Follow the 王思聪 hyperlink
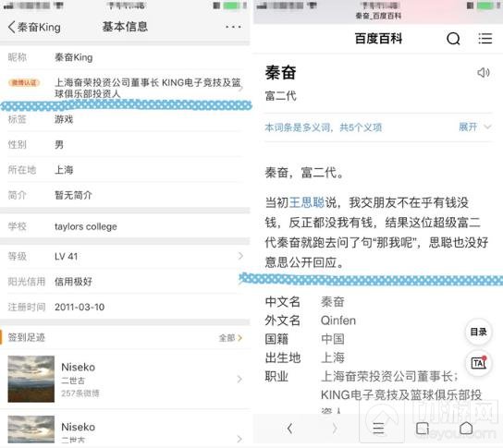Image resolution: width=503 pixels, height=448 pixels. (307, 202)
